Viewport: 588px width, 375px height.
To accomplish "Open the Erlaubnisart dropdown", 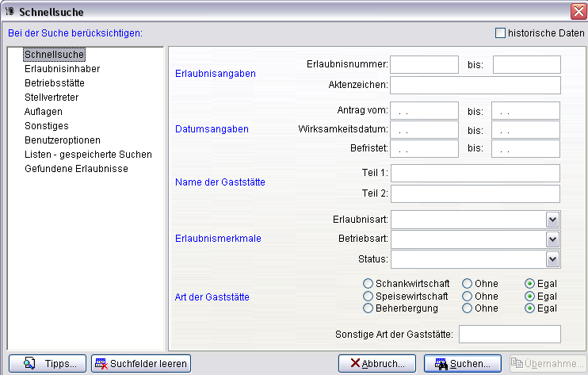I will [552, 220].
